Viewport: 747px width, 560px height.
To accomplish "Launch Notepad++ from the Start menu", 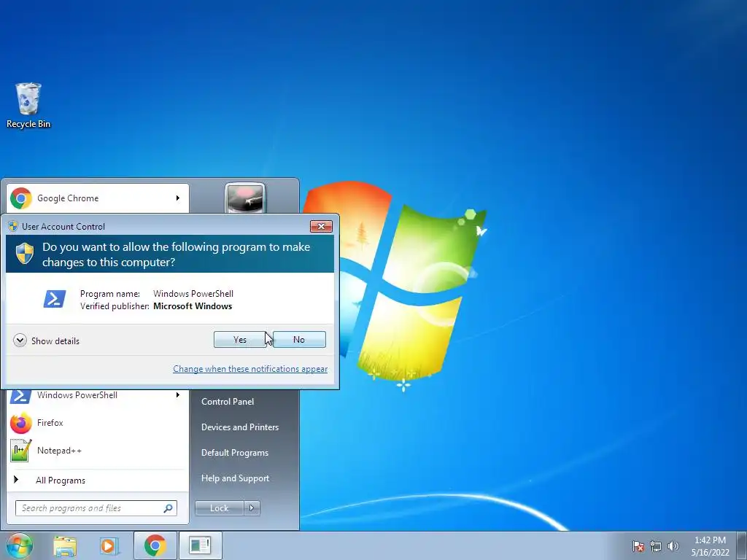I will 97,451.
